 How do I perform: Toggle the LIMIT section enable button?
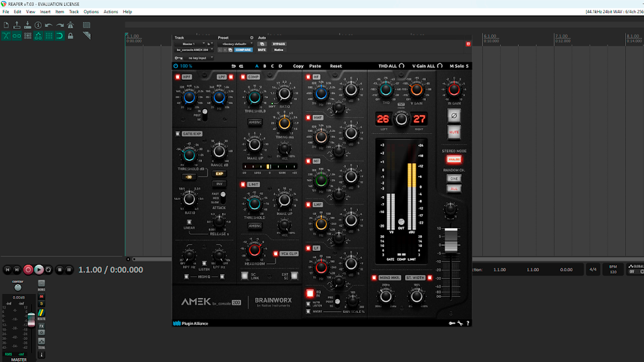tap(243, 184)
